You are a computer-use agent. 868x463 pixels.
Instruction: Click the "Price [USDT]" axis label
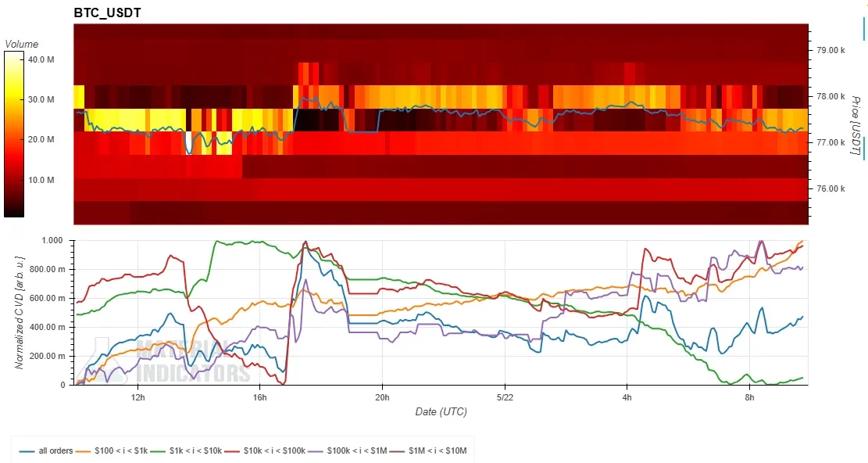coord(855,126)
